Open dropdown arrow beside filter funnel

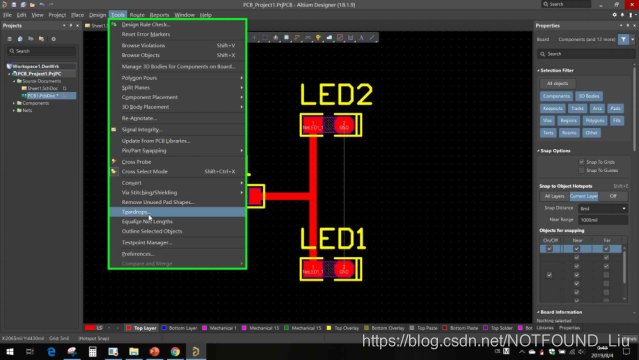pyautogui.click(x=632, y=39)
